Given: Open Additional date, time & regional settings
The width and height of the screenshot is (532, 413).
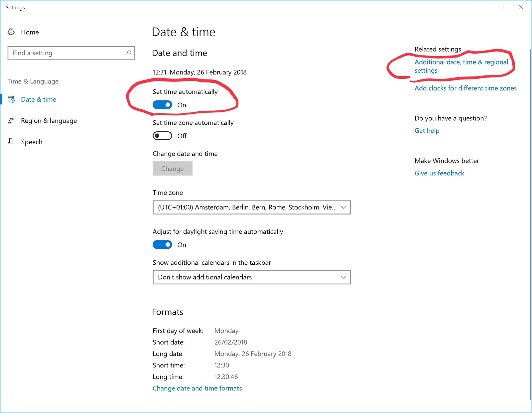Looking at the screenshot, I should pos(461,66).
